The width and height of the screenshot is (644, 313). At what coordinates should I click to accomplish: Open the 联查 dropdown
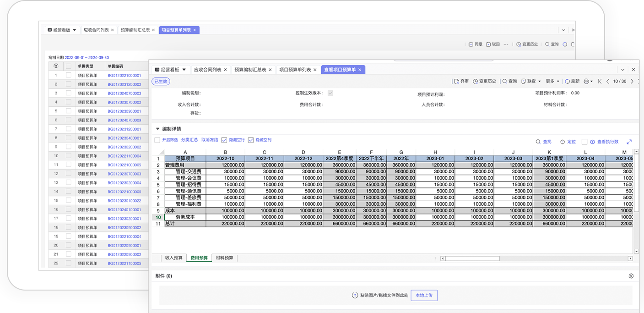[x=531, y=82]
